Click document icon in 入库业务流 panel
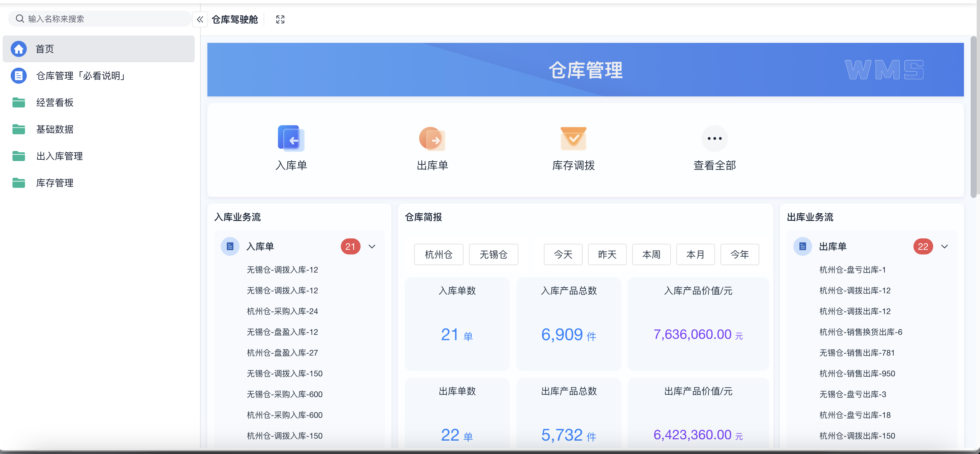Image resolution: width=980 pixels, height=454 pixels. click(230, 246)
